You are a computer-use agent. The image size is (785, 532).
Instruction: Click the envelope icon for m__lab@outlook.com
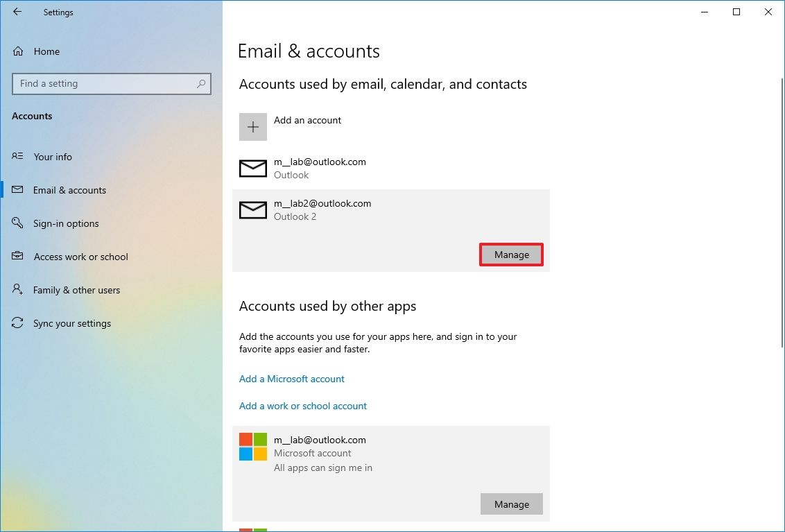point(253,168)
